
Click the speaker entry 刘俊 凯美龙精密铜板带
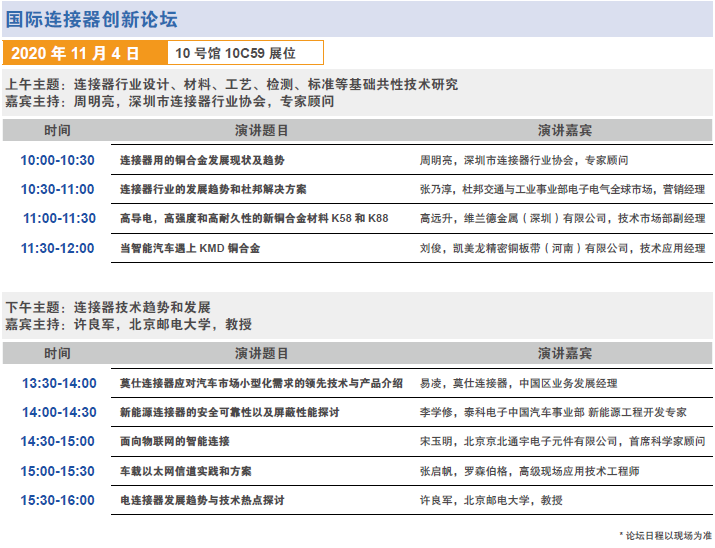coord(562,248)
